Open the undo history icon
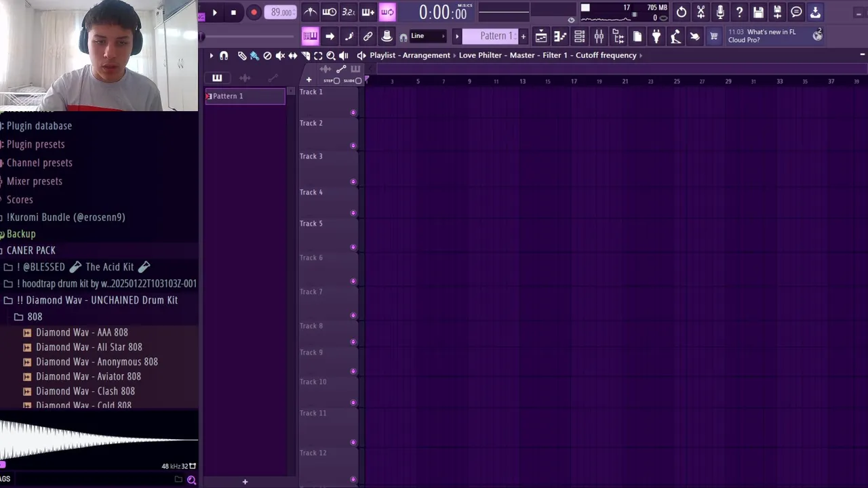Image resolution: width=868 pixels, height=488 pixels. click(681, 12)
